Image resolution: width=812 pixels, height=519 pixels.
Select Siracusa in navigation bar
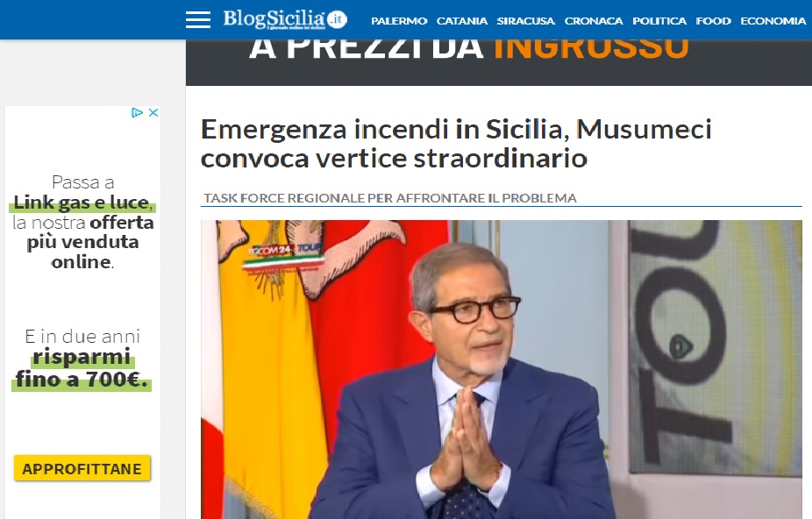(525, 21)
